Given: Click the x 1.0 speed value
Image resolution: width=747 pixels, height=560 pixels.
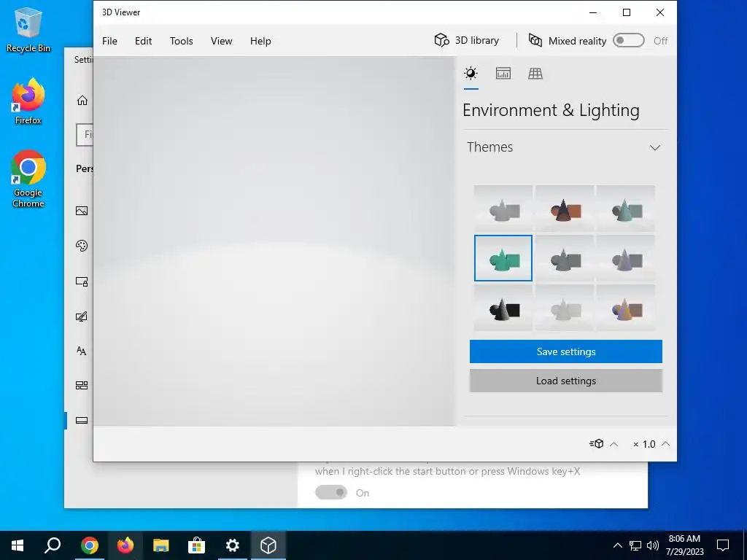Looking at the screenshot, I should pyautogui.click(x=645, y=444).
